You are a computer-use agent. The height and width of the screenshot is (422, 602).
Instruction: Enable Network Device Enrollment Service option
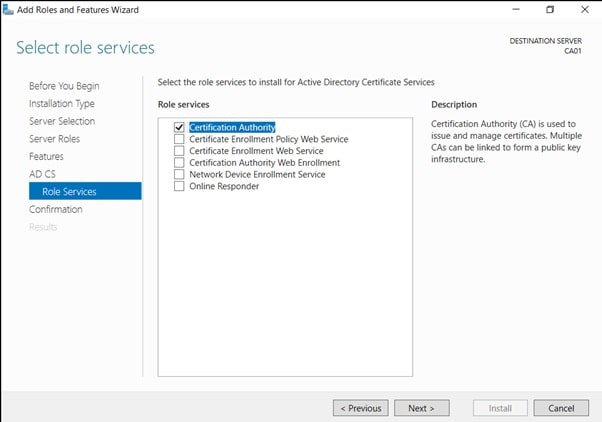coord(179,175)
